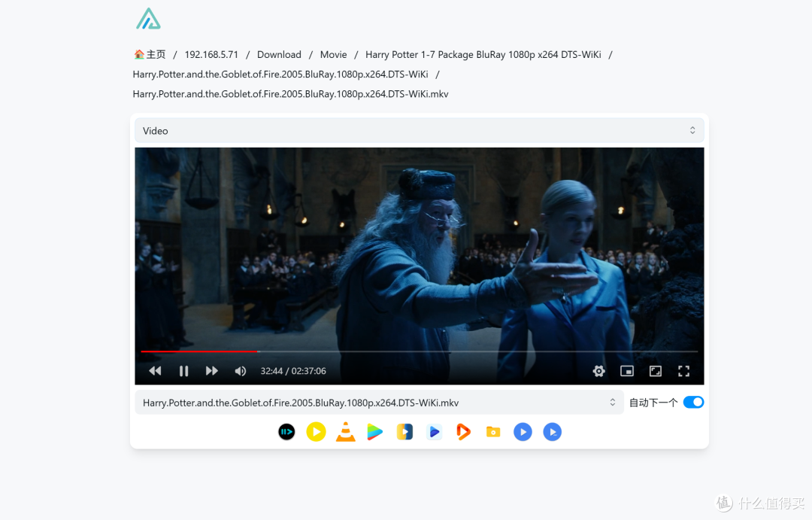Open the video in Fig Player icon
Image resolution: width=812 pixels, height=520 pixels.
point(434,432)
